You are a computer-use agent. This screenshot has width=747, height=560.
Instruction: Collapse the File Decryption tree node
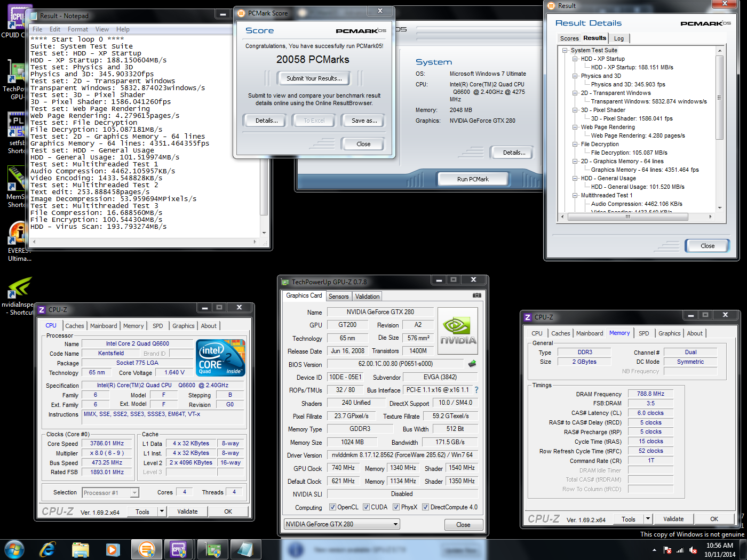(575, 144)
